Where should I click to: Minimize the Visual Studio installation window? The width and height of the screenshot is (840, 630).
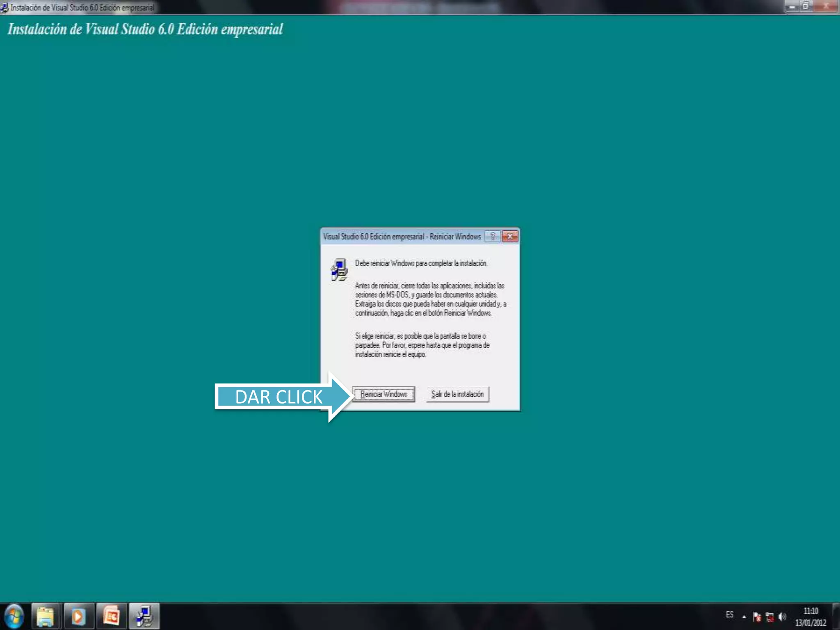792,7
